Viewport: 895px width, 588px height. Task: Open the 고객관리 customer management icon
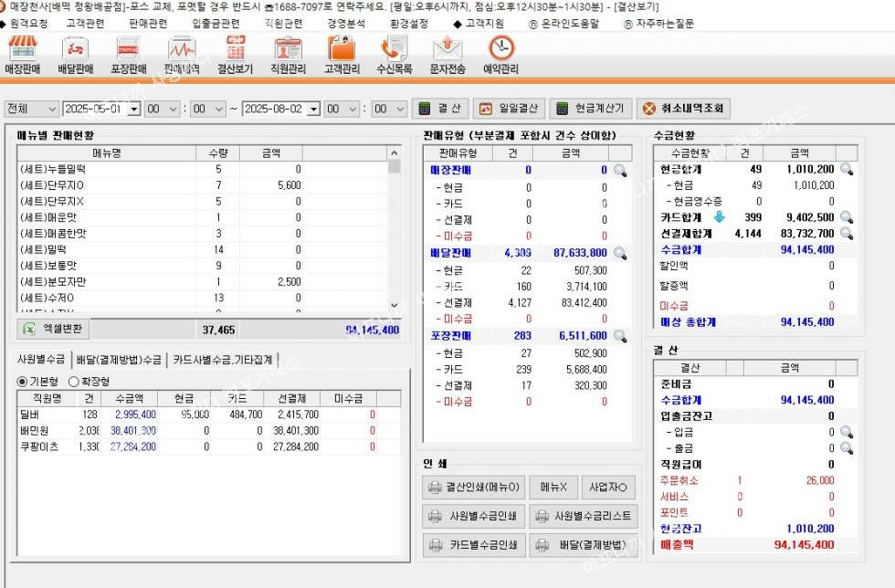click(341, 54)
